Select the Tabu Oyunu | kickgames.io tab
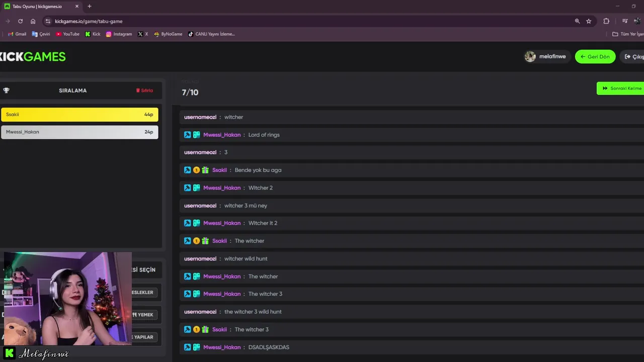Viewport: 644px width, 362px height. pyautogui.click(x=42, y=7)
